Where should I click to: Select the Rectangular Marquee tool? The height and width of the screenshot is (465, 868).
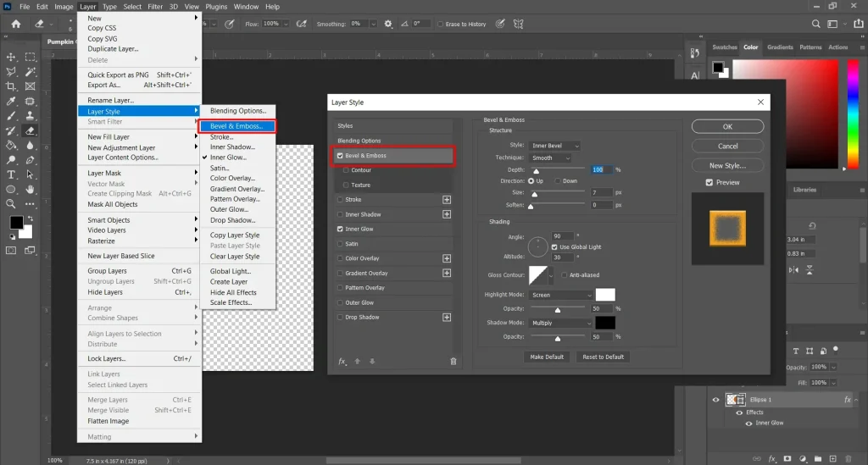31,57
